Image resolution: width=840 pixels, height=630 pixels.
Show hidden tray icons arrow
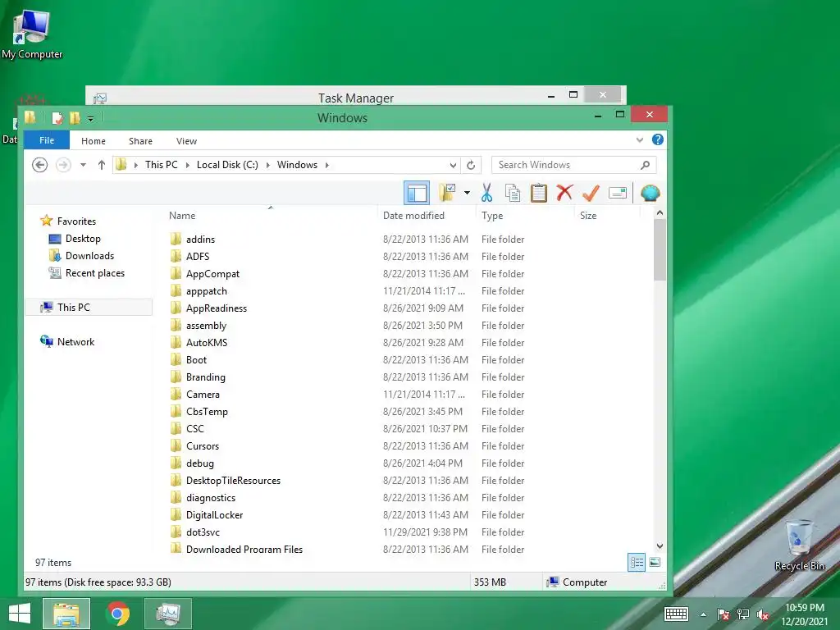point(703,614)
